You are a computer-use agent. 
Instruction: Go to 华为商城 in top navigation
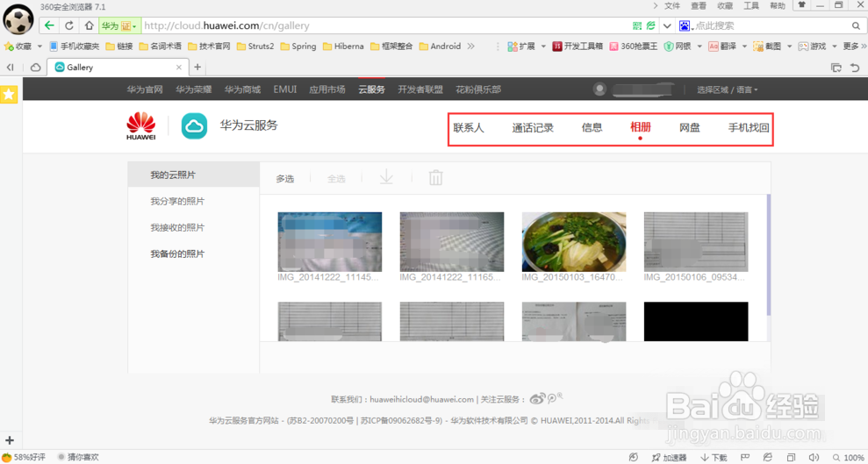pos(242,89)
